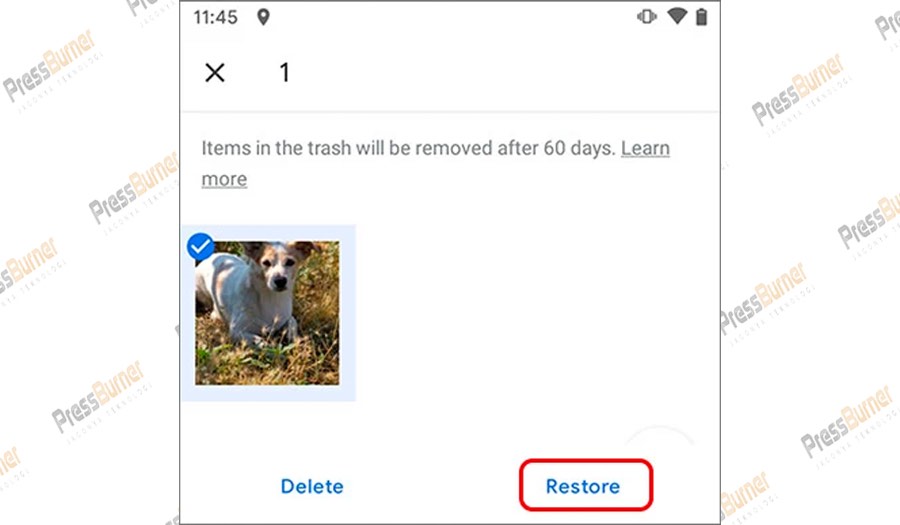The width and height of the screenshot is (900, 525).
Task: Uncheck the blue checkmark on the dog photo
Action: click(200, 247)
